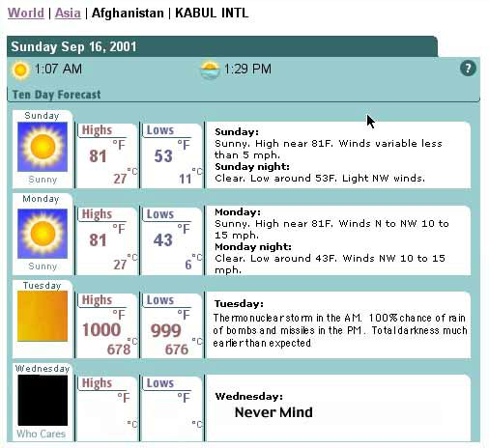Click the Who Cares caption under Wednesday

pos(42,434)
